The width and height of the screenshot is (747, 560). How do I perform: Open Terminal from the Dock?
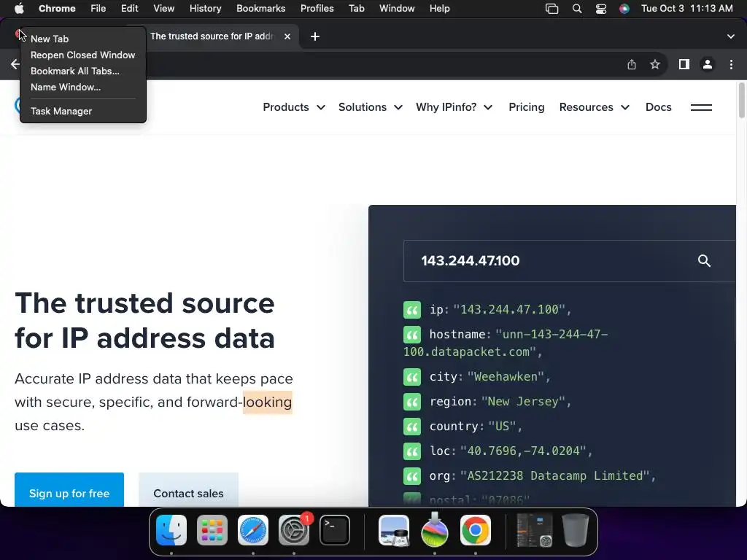click(x=334, y=530)
